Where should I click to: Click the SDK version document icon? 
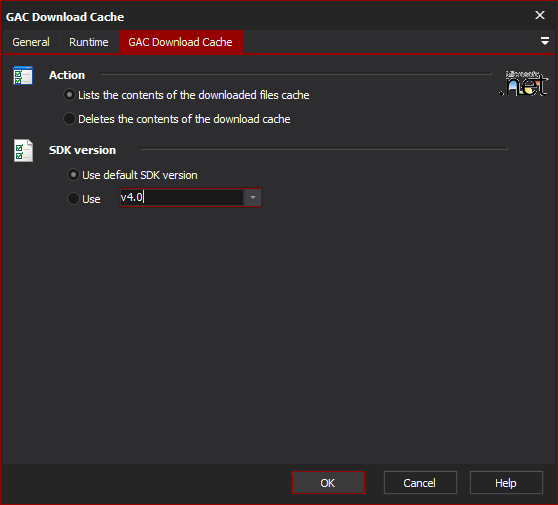tap(23, 151)
